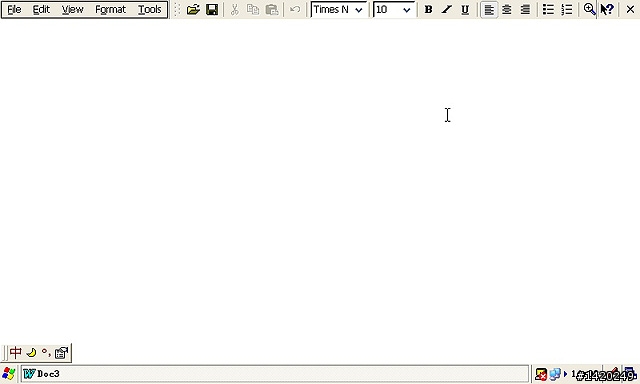Select Align Right
Screen dimensions: 640x384
(525, 9)
